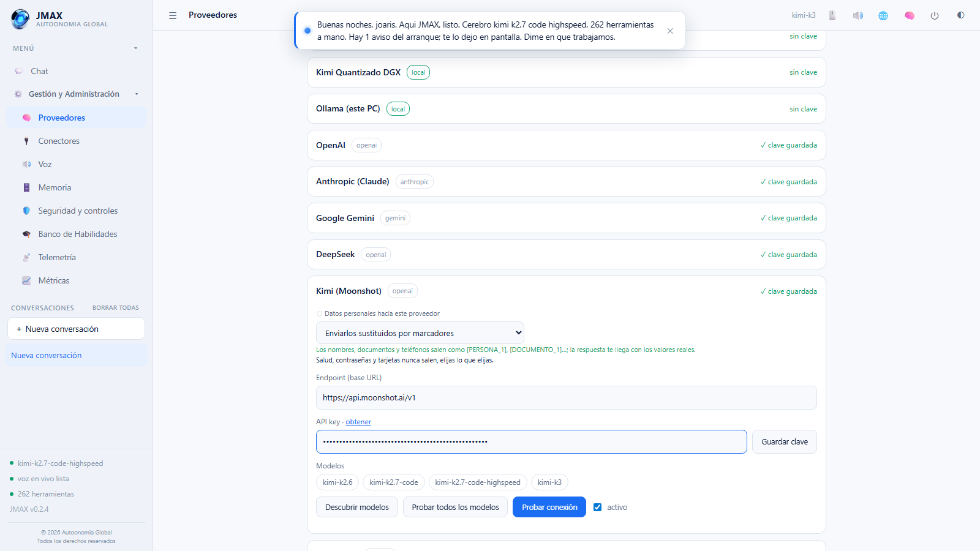Start a Nueva conversación

tap(76, 329)
